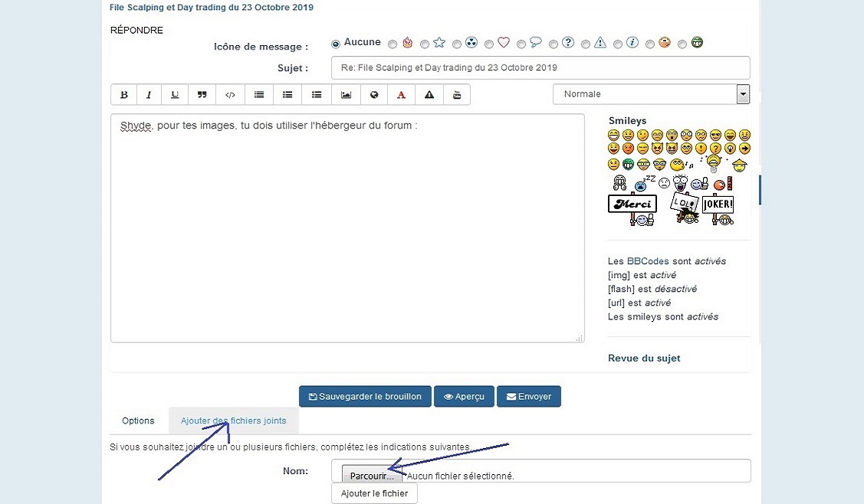Open the Revue du sujet link
The image size is (864, 504).
click(x=644, y=358)
